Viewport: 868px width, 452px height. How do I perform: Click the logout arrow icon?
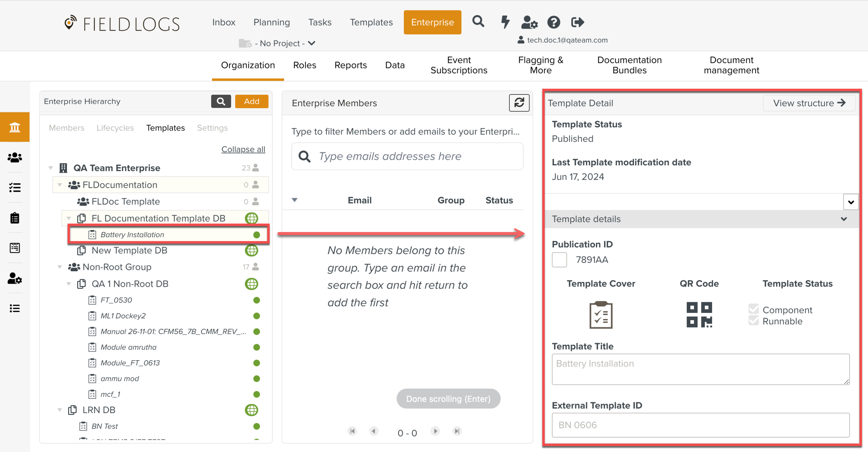click(577, 23)
